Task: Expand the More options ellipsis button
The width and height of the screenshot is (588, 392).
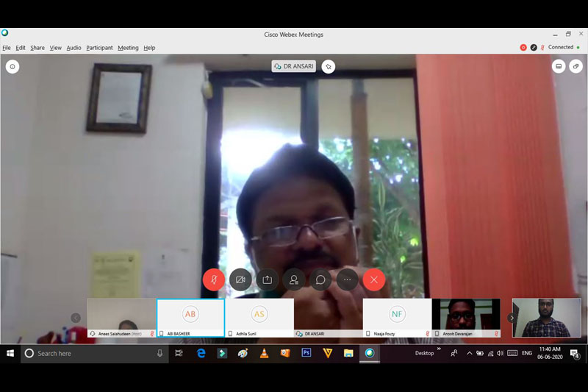Action: coord(347,279)
